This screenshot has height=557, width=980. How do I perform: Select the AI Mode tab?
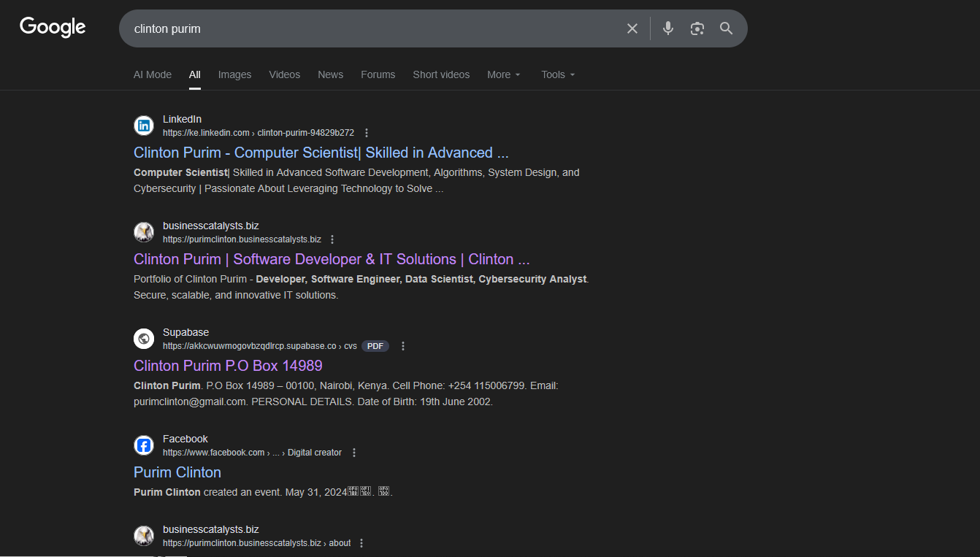point(153,74)
